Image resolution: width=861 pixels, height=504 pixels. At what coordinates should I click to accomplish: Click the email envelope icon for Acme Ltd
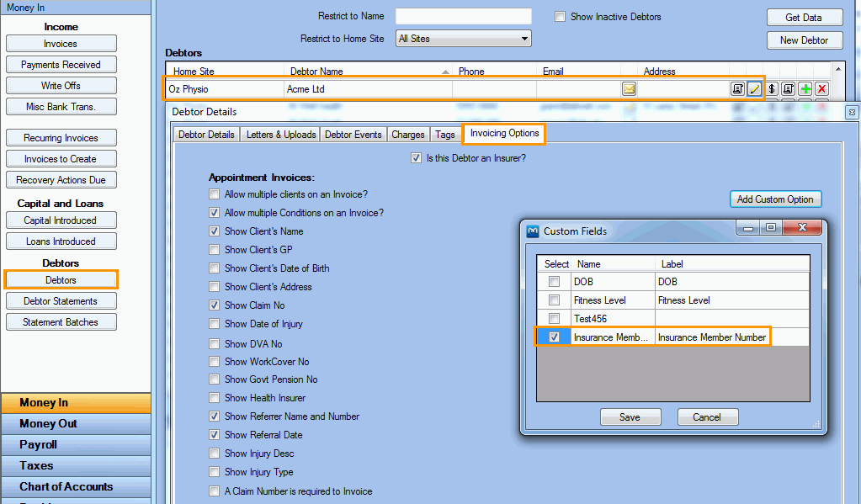[x=629, y=89]
